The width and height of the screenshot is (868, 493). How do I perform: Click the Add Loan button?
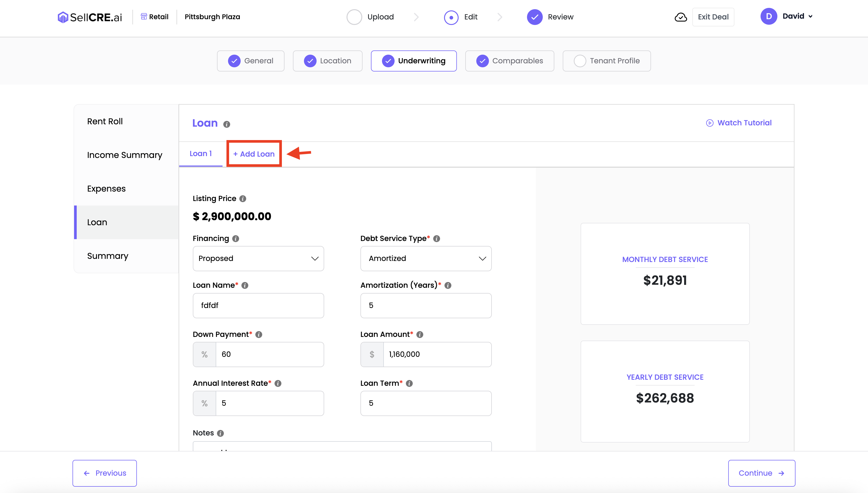click(254, 154)
